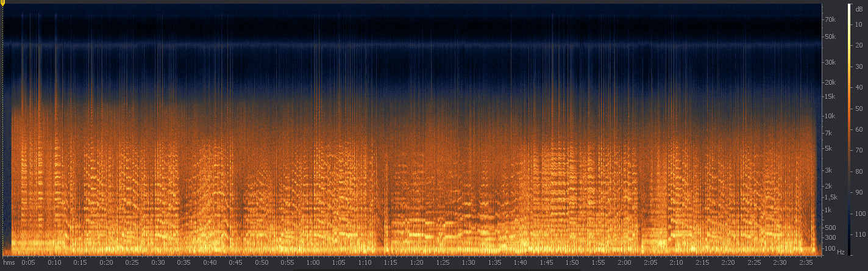Click the 1:15 mark on time ruler
This screenshot has height=271, width=868.
pyautogui.click(x=391, y=262)
